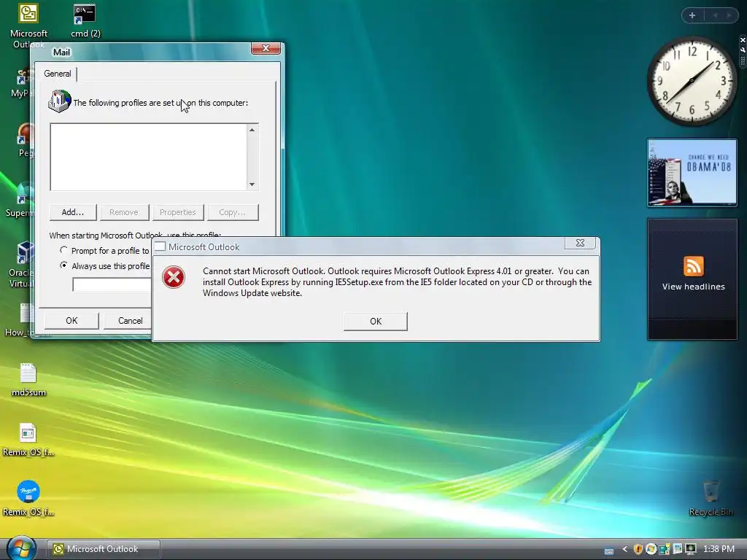Click the network monitor tray icon
The image size is (747, 560).
(690, 549)
